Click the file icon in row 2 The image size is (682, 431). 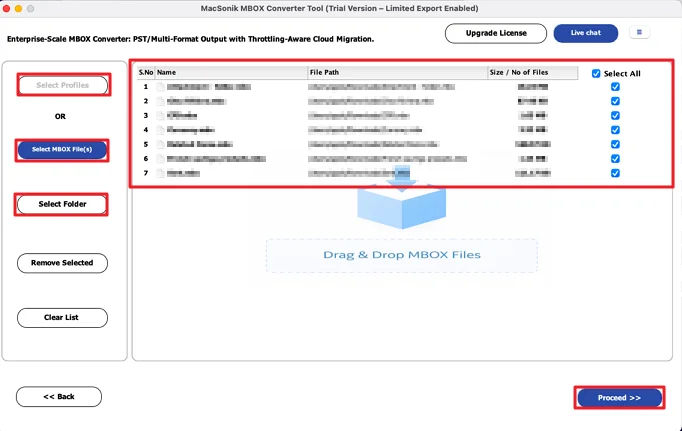(161, 101)
